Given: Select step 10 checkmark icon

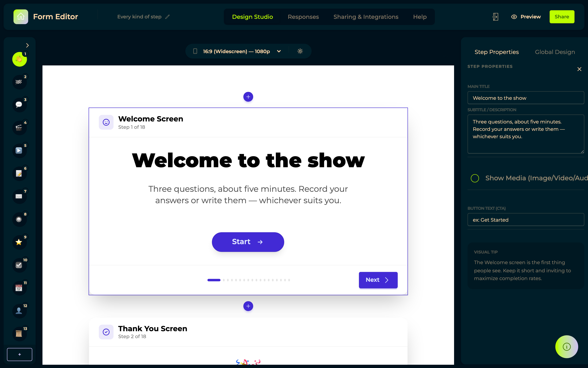Looking at the screenshot, I should coord(19,265).
